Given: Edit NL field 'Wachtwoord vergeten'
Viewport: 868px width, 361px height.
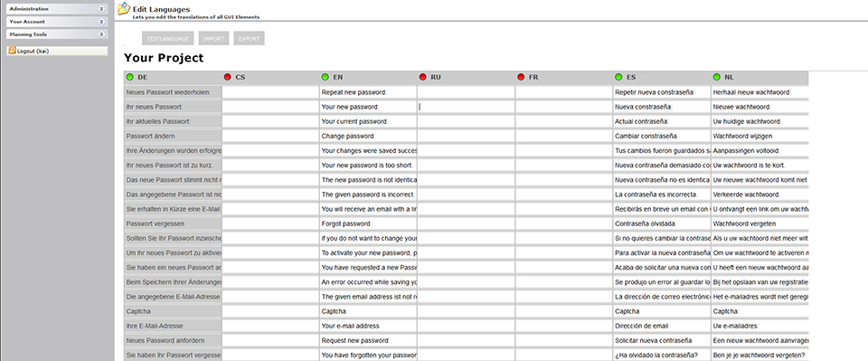Looking at the screenshot, I should [x=759, y=223].
